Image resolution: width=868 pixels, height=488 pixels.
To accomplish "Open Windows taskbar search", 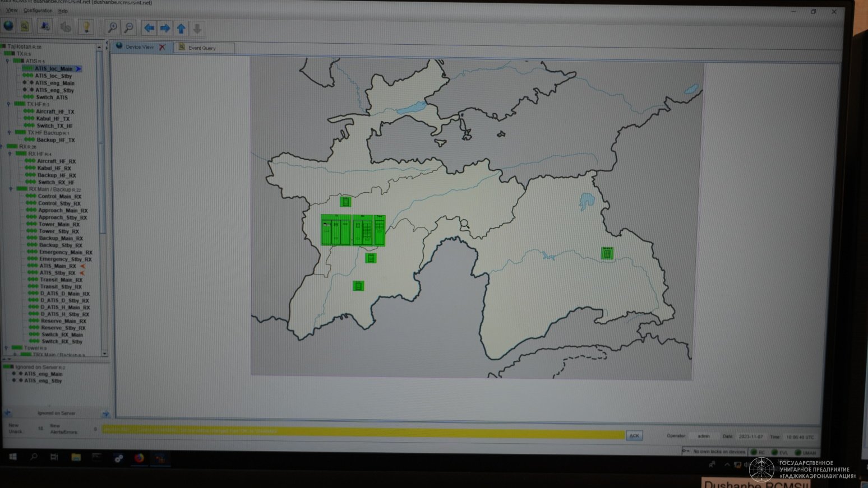I will point(34,457).
